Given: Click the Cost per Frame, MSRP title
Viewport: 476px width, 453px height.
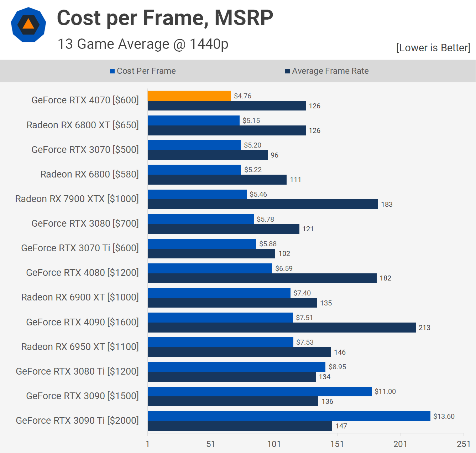Looking at the screenshot, I should [x=165, y=17].
